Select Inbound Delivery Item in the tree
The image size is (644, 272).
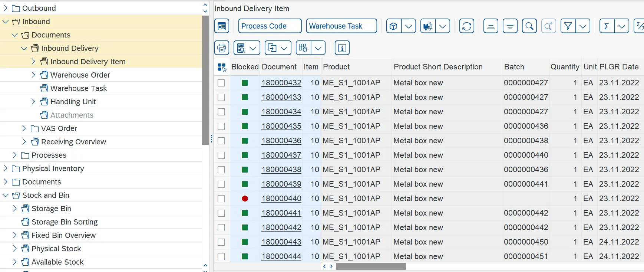click(x=88, y=62)
